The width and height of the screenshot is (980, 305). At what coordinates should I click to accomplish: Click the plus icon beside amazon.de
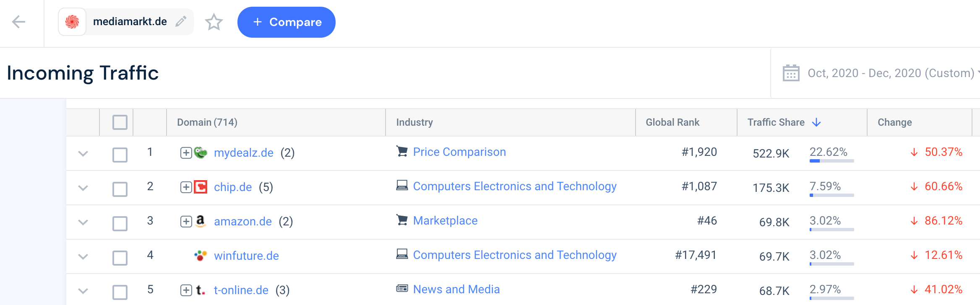click(186, 222)
